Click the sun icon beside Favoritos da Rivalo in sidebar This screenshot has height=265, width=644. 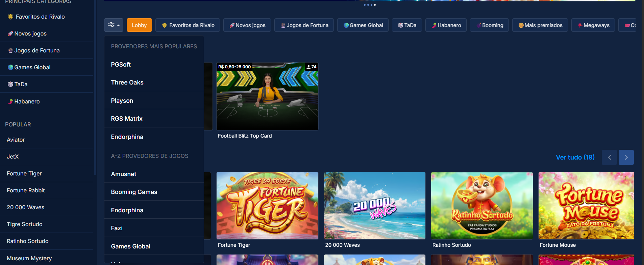(x=10, y=17)
